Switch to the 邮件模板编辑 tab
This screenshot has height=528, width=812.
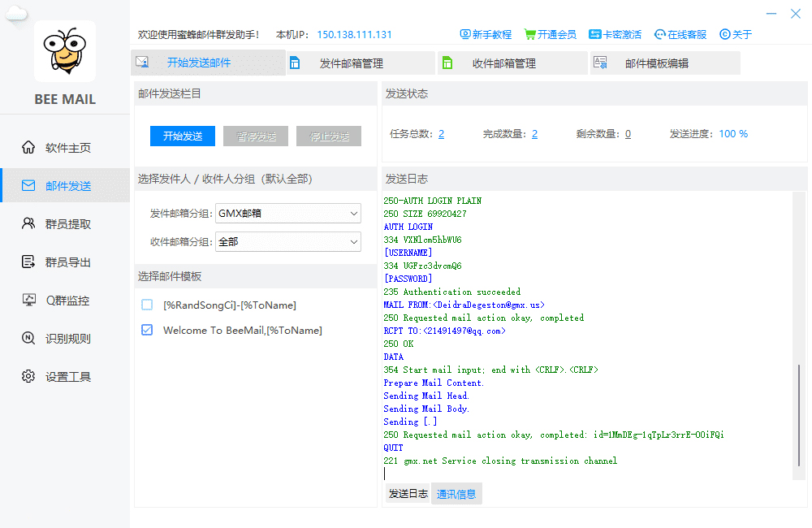click(x=666, y=63)
